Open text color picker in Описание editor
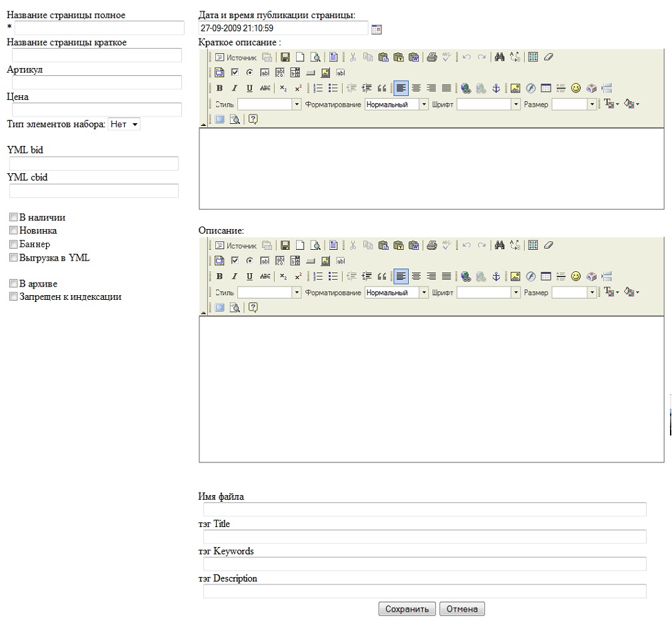This screenshot has height=625, width=672. (x=611, y=292)
